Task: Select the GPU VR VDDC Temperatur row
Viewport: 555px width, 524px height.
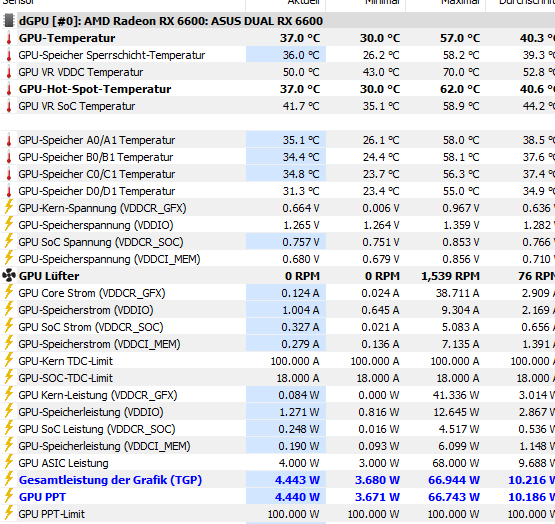Action: coord(278,72)
